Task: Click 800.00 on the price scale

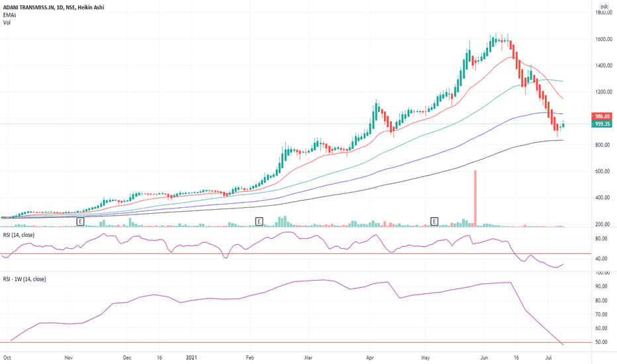Action: coord(603,145)
